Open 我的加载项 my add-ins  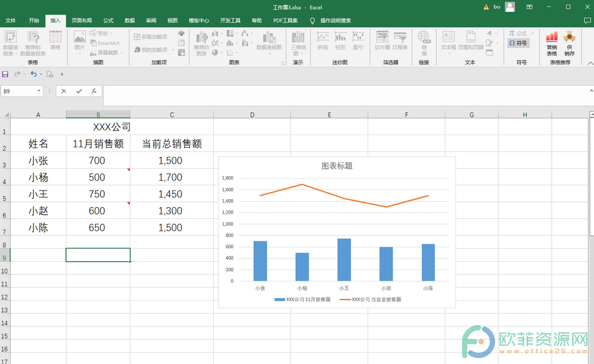[154, 49]
